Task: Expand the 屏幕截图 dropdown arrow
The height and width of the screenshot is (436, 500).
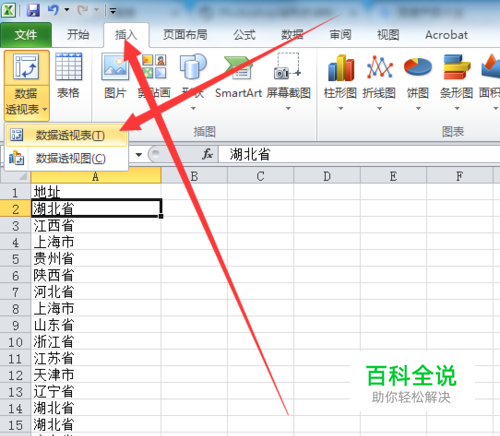Action: coord(288,109)
